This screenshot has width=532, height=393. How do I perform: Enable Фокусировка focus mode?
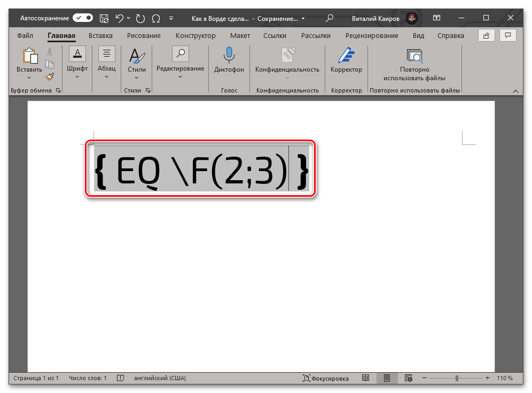(325, 379)
